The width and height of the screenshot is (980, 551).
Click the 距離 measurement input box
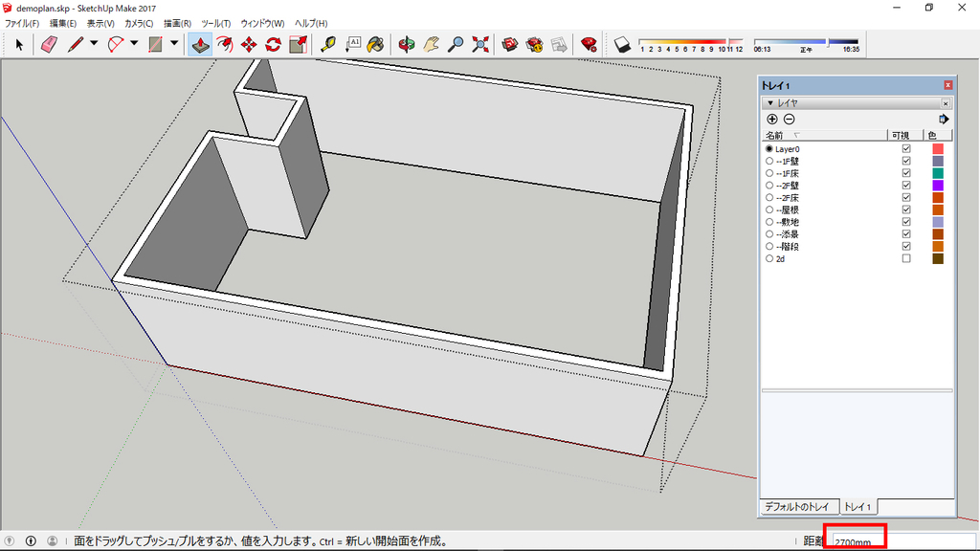pyautogui.click(x=903, y=541)
